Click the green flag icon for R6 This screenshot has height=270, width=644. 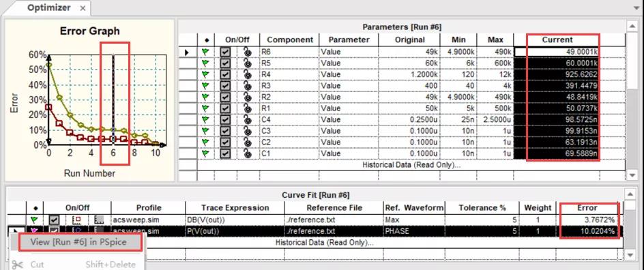coord(205,52)
